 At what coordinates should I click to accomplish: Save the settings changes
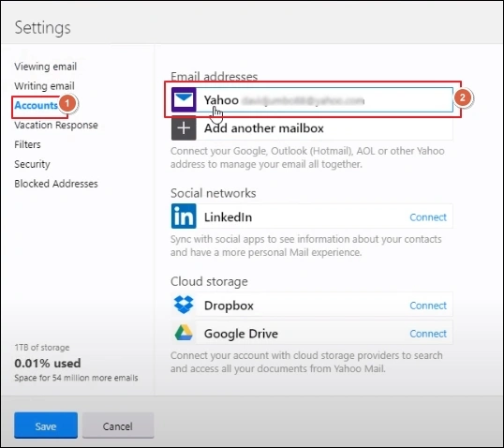[46, 426]
